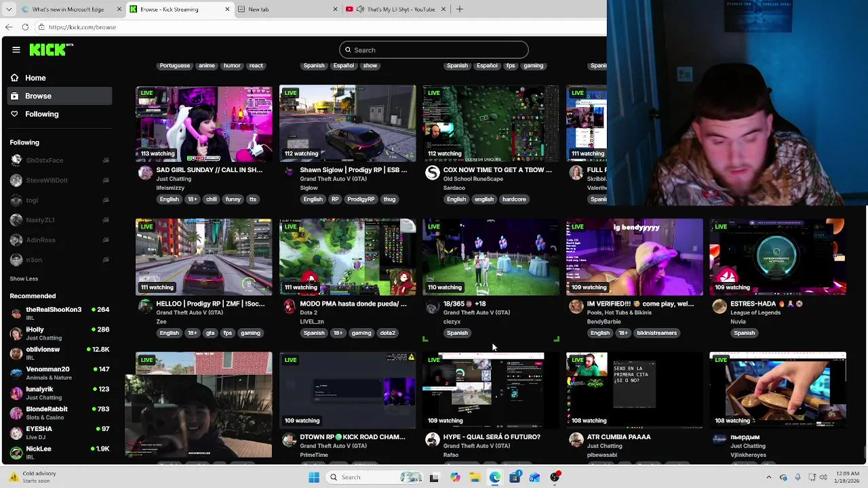Click Nuvia streamer avatar
868x488 pixels.
tap(719, 306)
